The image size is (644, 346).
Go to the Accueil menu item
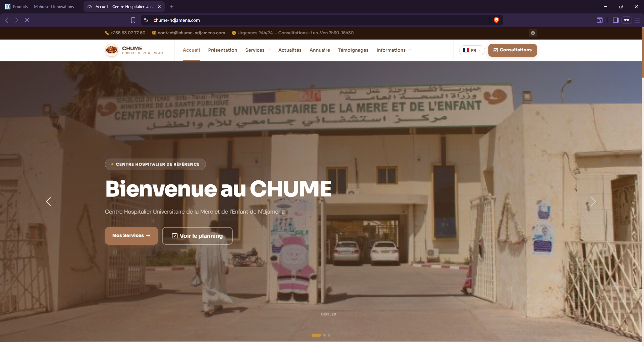click(191, 50)
